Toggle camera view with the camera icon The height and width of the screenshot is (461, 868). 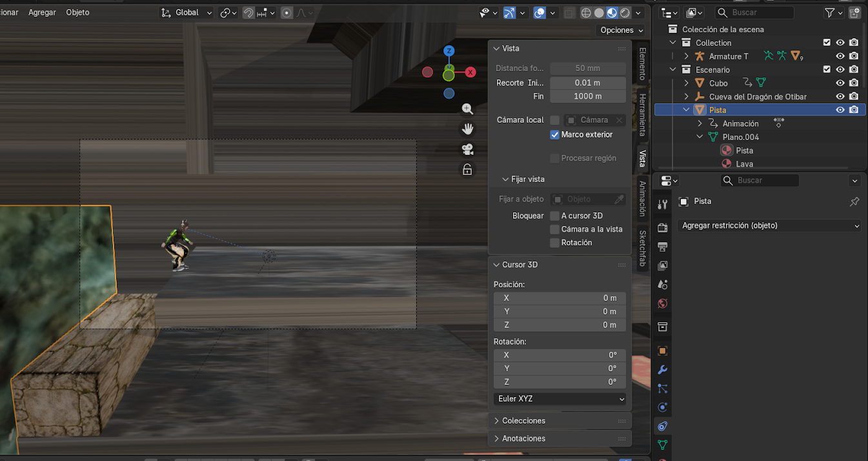[x=468, y=150]
